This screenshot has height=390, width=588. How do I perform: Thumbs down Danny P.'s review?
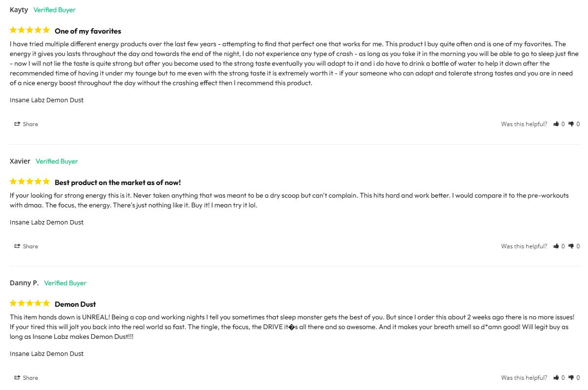point(571,378)
